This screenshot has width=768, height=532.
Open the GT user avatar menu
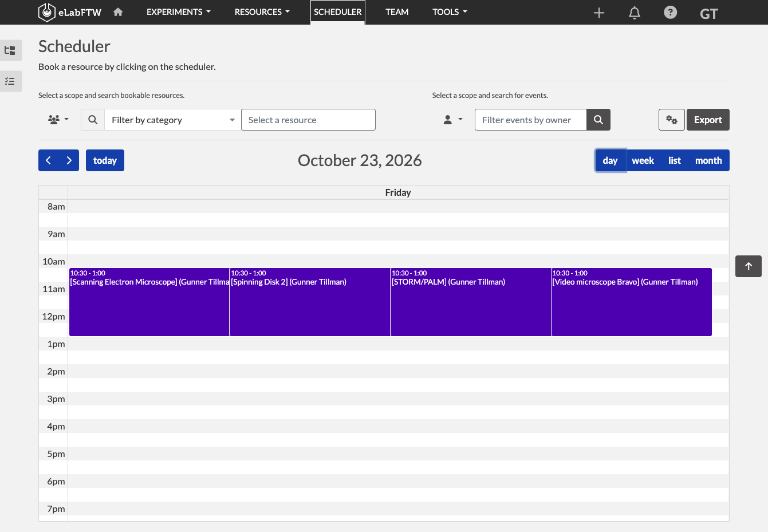(x=709, y=13)
